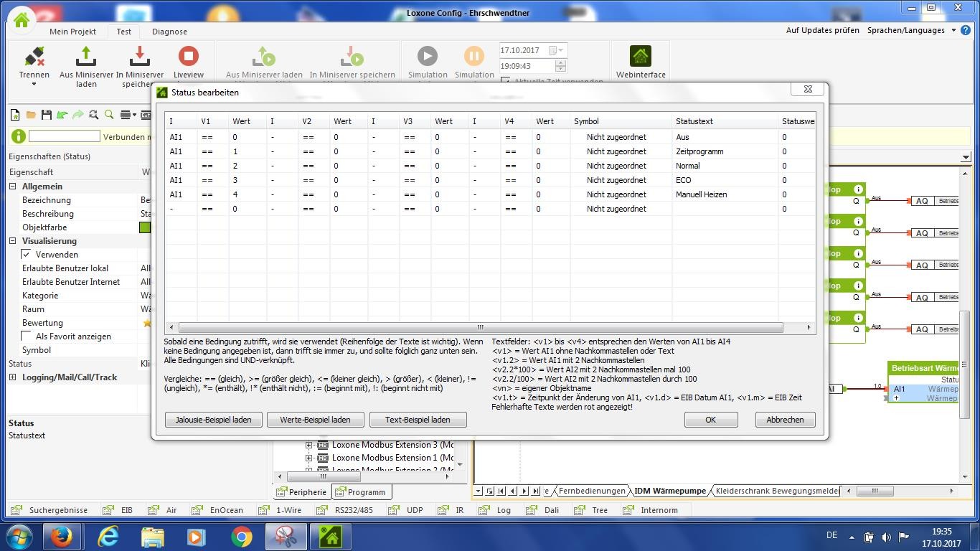This screenshot has height=551, width=980.
Task: Click the Text-Beispiel laden button
Action: tap(418, 420)
